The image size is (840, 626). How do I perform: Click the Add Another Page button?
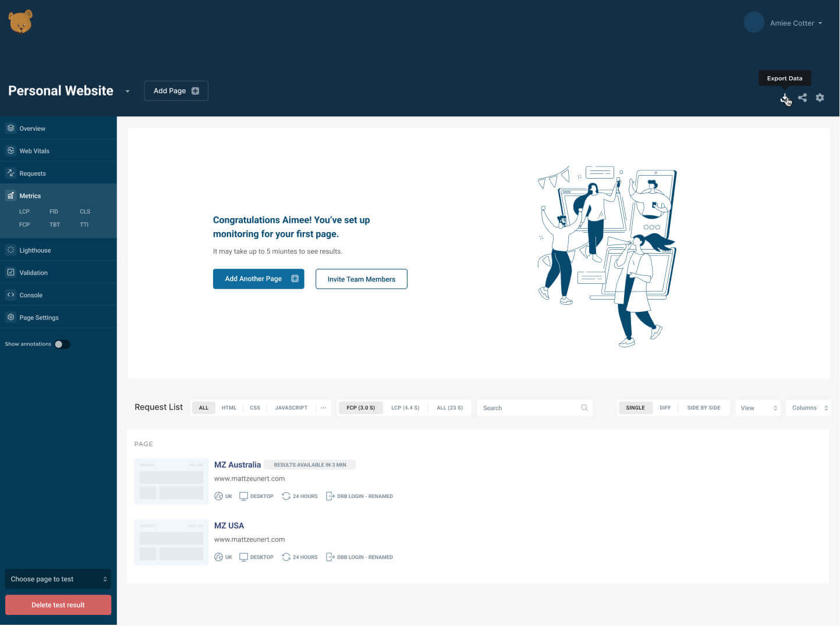pyautogui.click(x=258, y=279)
